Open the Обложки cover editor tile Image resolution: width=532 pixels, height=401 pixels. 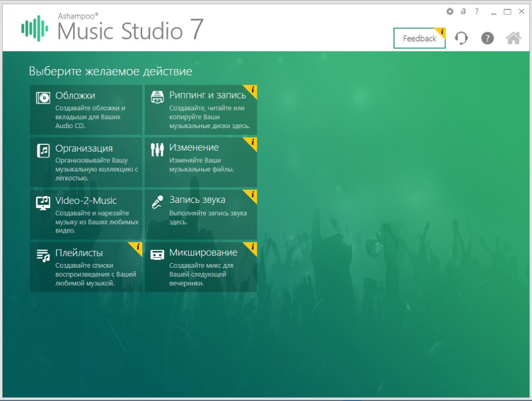click(86, 110)
